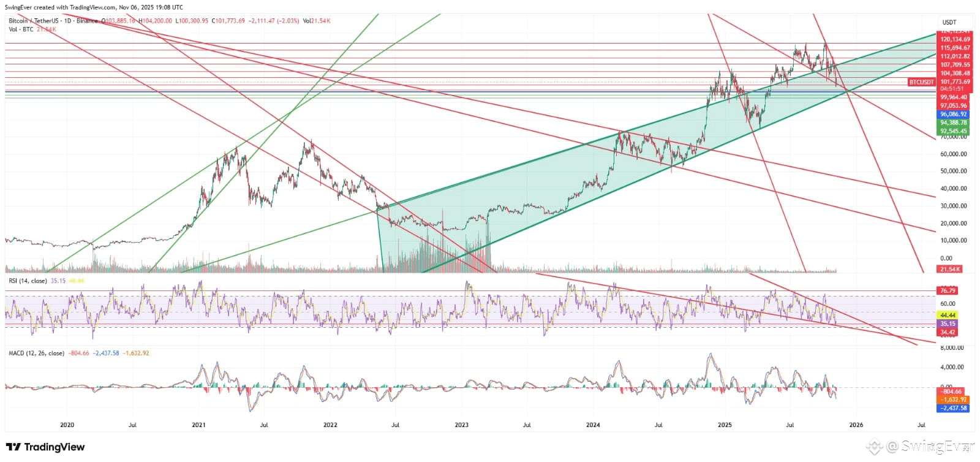Select the BTCUSDT symbol tag near the price axis

pyautogui.click(x=922, y=81)
